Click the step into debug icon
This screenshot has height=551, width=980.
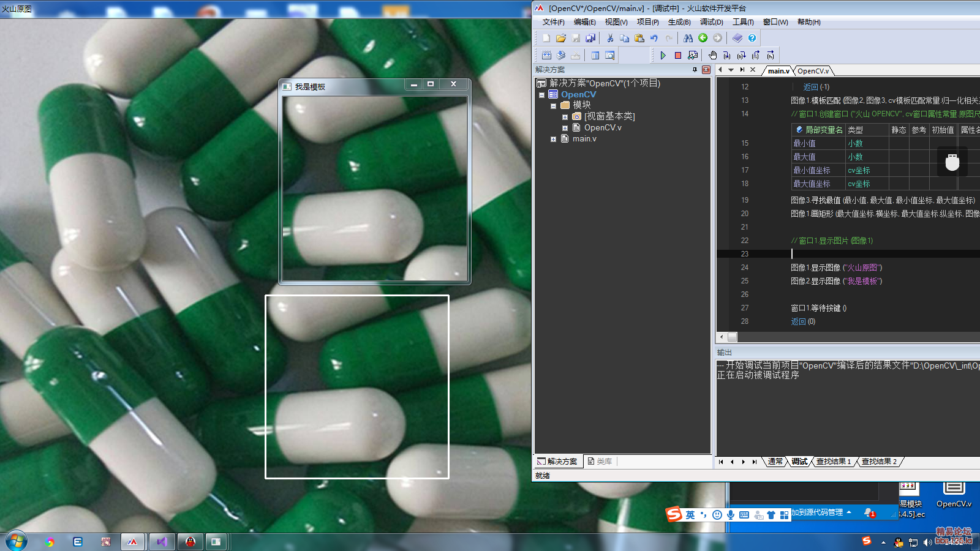pyautogui.click(x=727, y=55)
